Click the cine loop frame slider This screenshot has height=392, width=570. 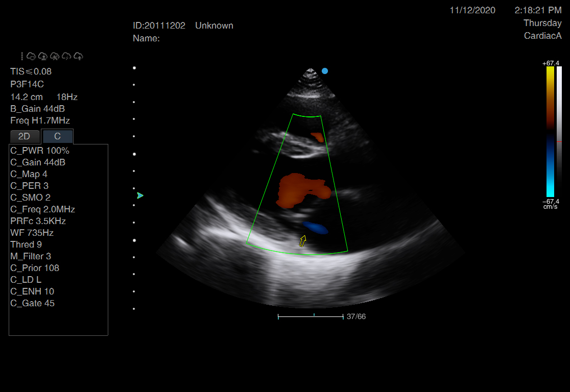pos(311,316)
